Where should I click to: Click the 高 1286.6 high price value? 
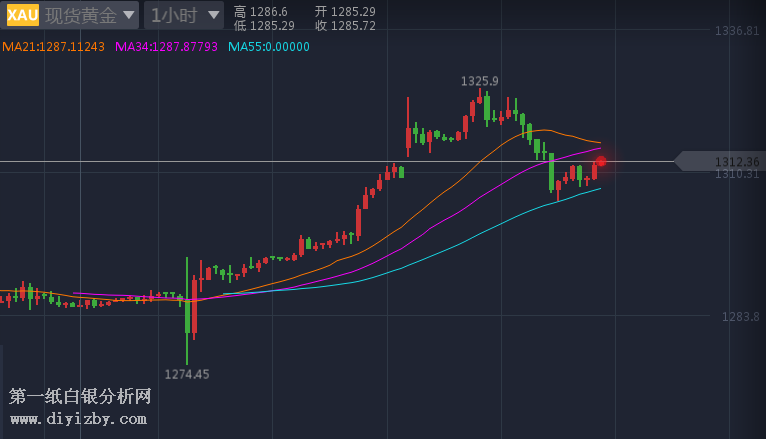(260, 11)
